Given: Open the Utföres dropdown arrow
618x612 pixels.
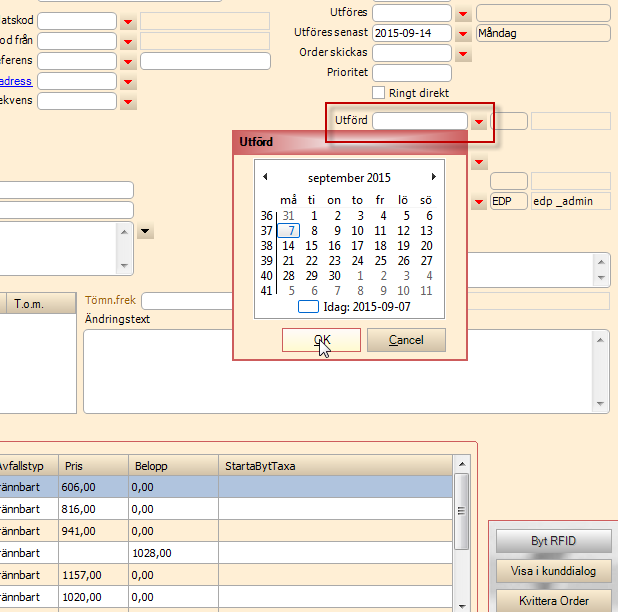Looking at the screenshot, I should (x=462, y=13).
